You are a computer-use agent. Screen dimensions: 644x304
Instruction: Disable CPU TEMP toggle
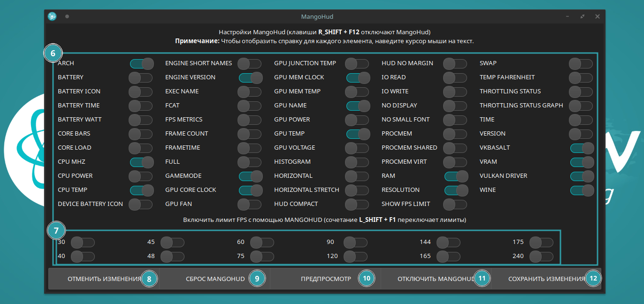tap(142, 190)
